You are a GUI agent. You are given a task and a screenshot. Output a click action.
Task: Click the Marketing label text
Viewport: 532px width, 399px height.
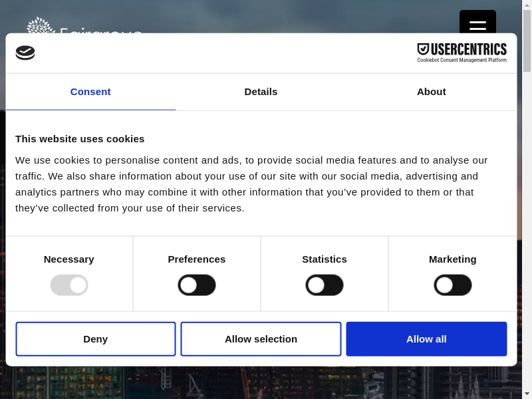[453, 259]
